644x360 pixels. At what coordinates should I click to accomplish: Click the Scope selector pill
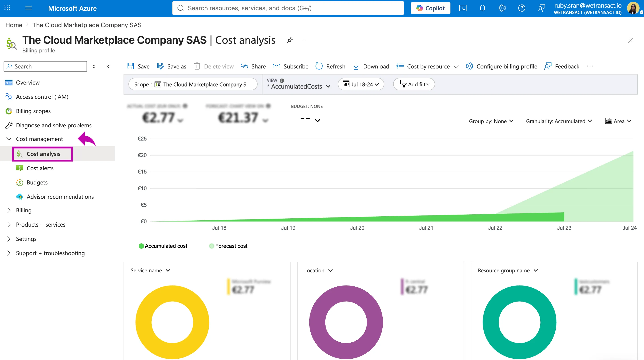coord(193,84)
